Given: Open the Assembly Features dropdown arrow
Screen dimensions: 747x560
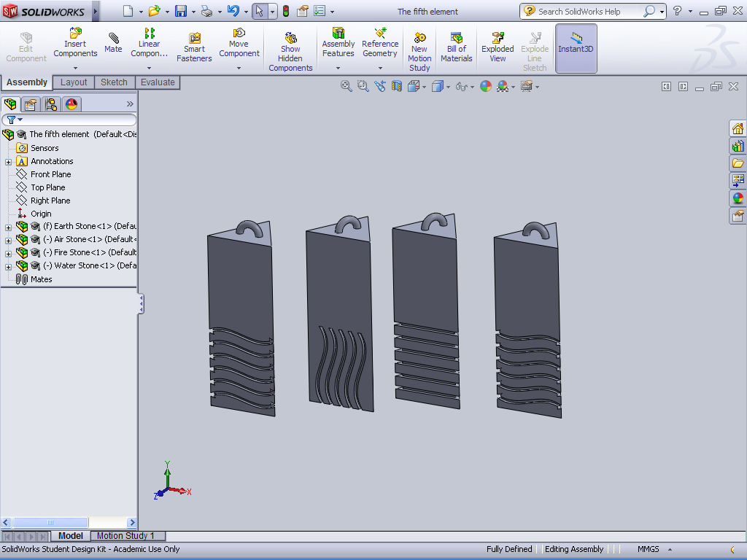Looking at the screenshot, I should (x=338, y=68).
